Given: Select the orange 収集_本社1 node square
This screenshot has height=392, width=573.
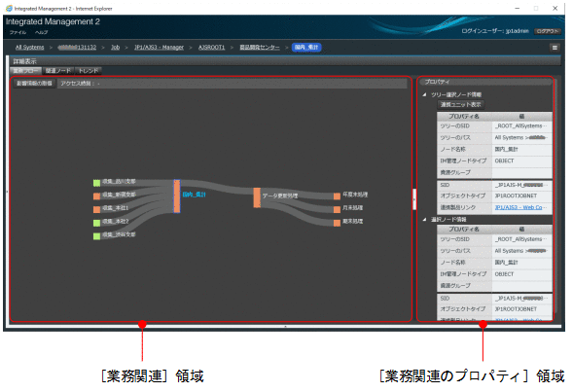Looking at the screenshot, I should [96, 209].
